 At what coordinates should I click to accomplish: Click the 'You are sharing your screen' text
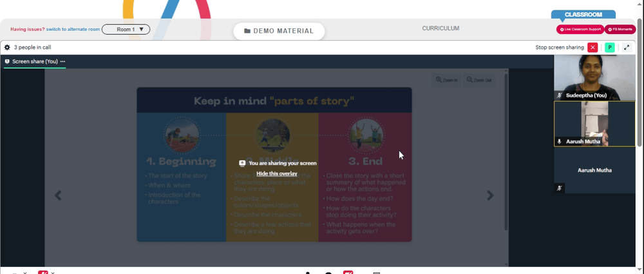pos(283,163)
